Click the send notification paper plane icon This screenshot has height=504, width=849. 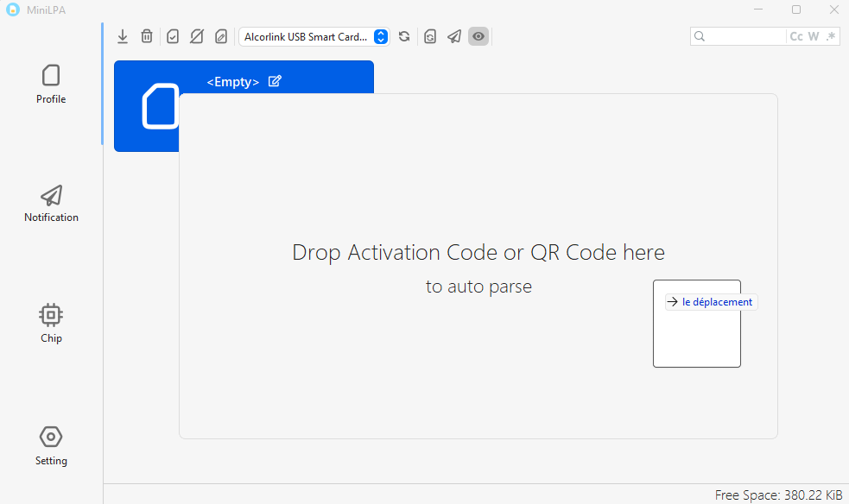[453, 36]
